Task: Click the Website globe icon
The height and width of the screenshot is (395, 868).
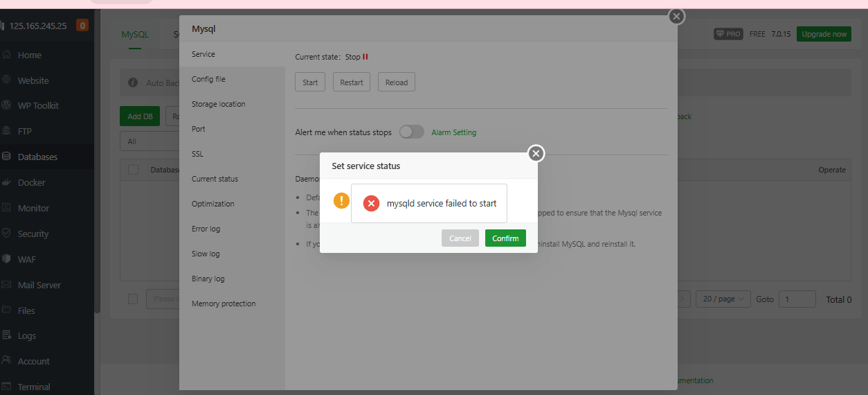Action: (x=6, y=80)
